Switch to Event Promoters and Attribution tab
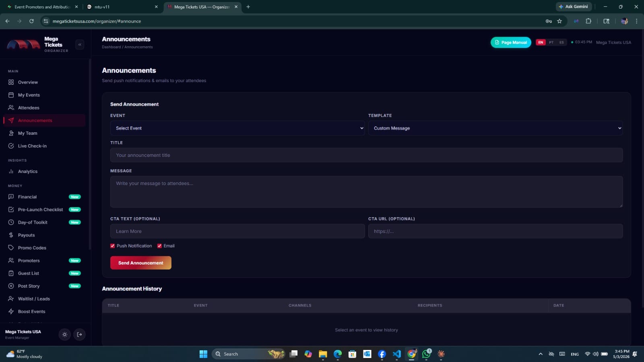 (41, 7)
